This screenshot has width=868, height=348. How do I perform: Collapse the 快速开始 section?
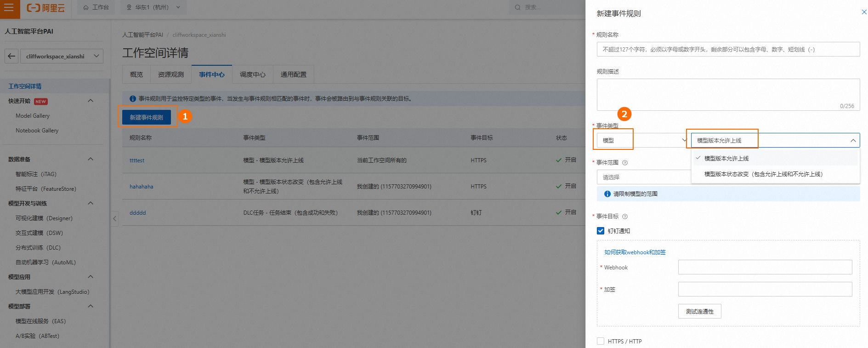91,101
